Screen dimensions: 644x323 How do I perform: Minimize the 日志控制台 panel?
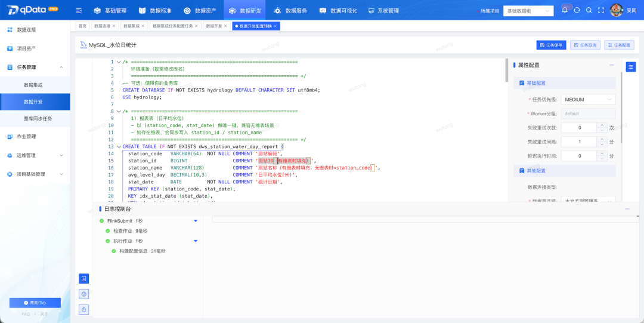pyautogui.click(x=627, y=209)
